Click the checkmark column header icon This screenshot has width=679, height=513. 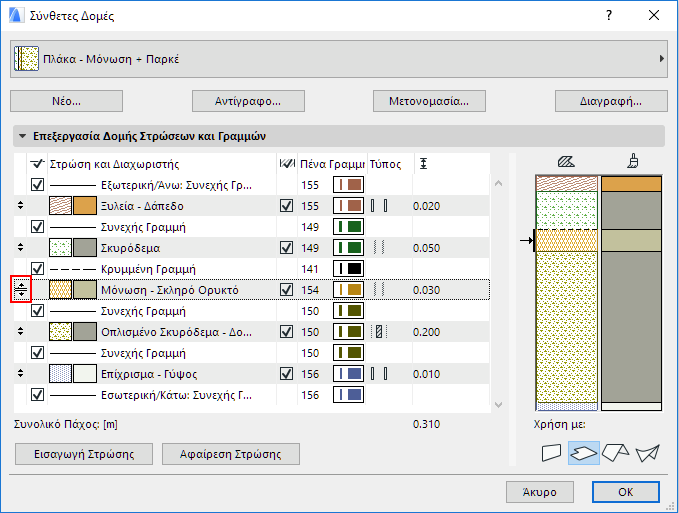tap(37, 164)
